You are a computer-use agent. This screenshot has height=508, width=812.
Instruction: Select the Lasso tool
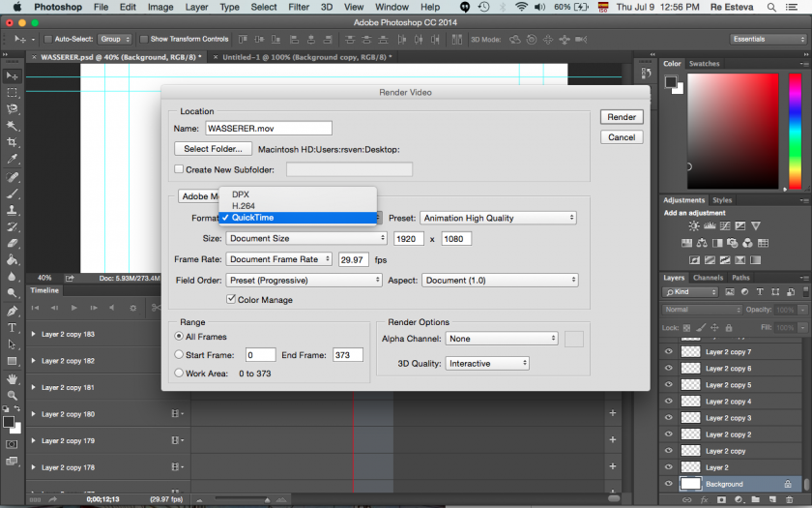coord(12,109)
